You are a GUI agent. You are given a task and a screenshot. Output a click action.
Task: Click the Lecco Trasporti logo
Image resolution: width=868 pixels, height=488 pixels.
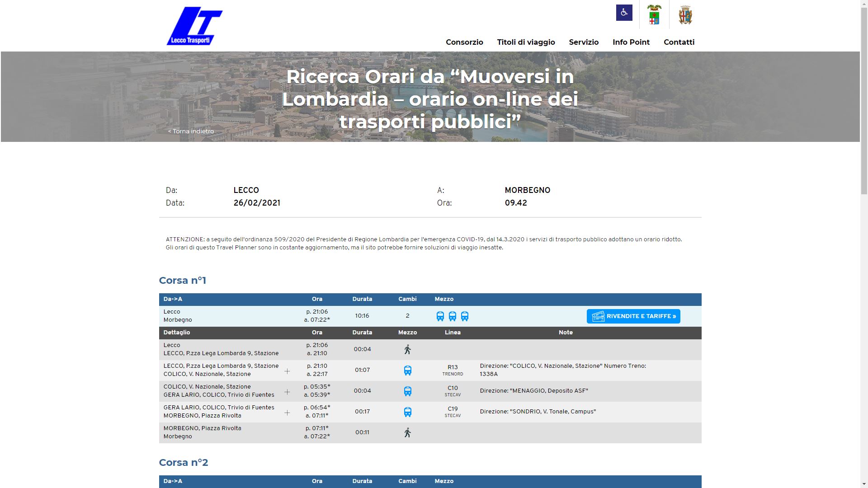[x=194, y=26]
